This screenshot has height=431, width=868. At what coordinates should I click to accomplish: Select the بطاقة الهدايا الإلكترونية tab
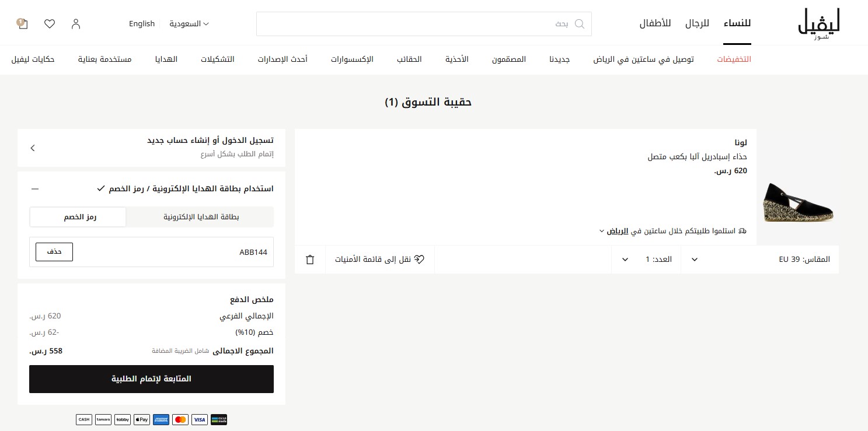tap(201, 217)
